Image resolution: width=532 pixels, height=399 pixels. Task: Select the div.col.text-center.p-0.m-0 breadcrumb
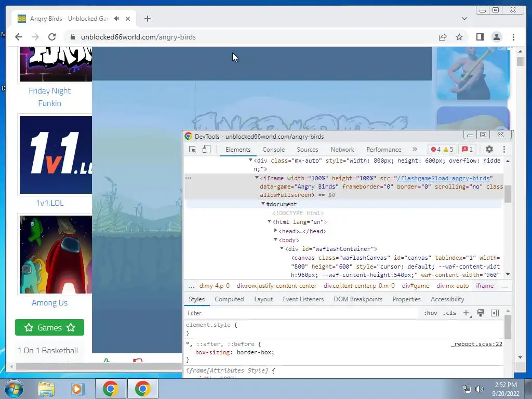[x=359, y=286]
